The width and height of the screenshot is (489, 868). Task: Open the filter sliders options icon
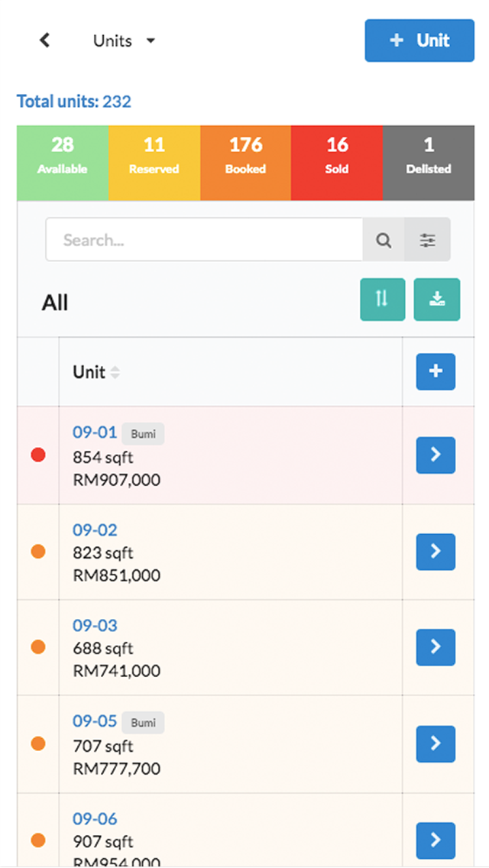coord(428,240)
